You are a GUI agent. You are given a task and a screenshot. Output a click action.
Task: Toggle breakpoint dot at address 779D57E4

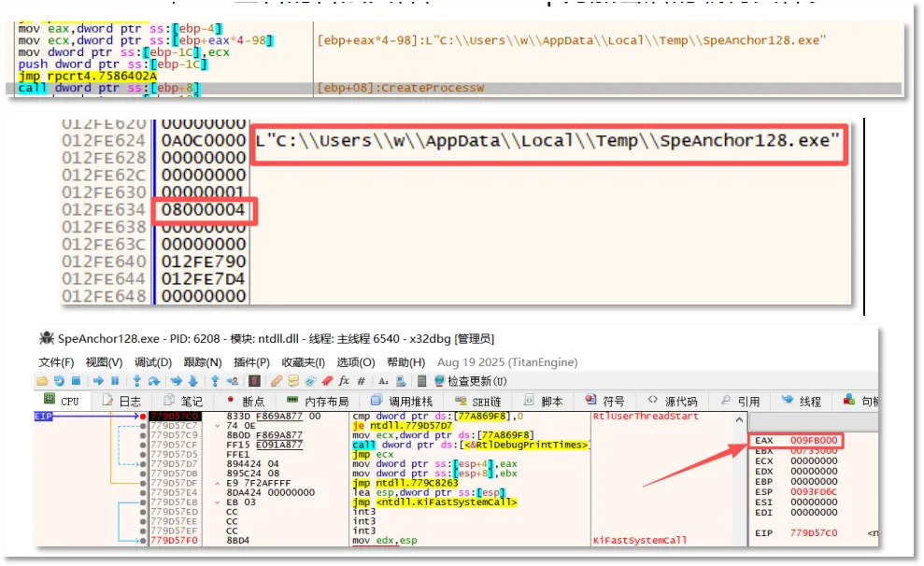pos(143,492)
